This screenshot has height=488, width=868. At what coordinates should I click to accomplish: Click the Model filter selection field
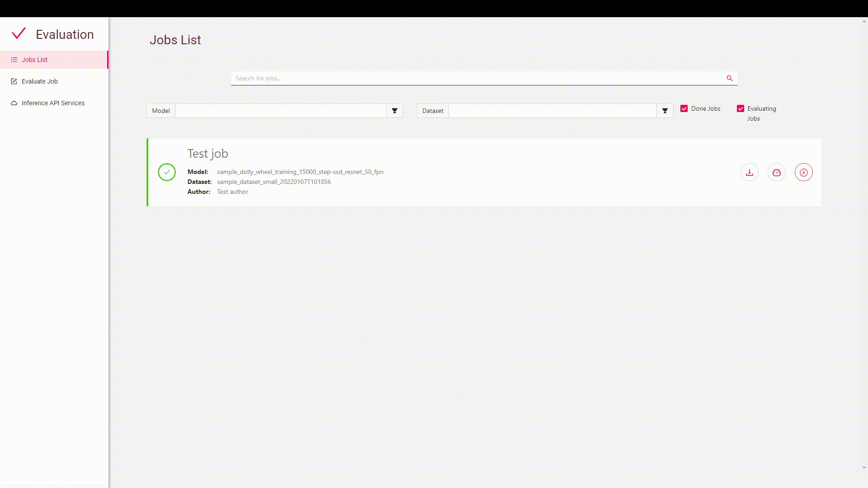(280, 111)
